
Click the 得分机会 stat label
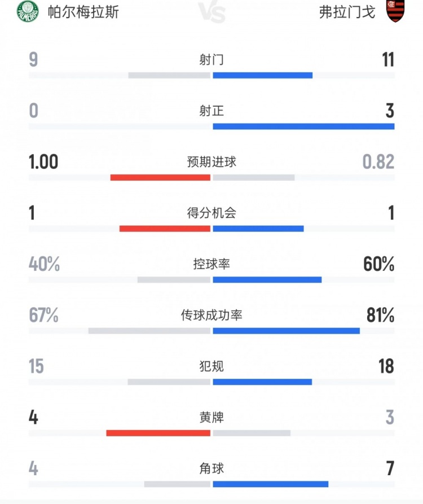tap(211, 213)
